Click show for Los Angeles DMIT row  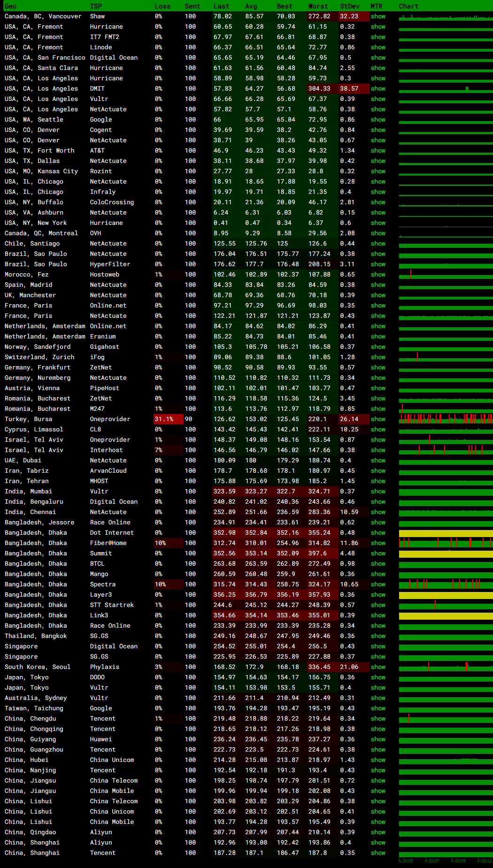(378, 89)
